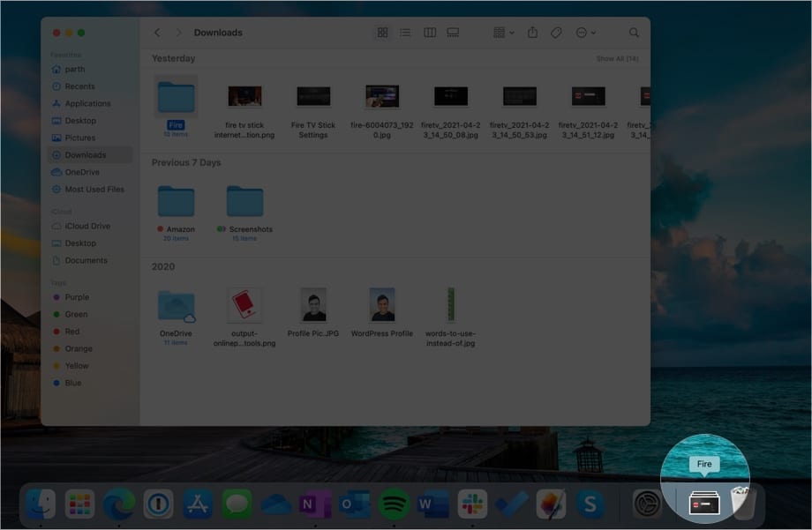The height and width of the screenshot is (530, 812).
Task: Open Skype from the Dock
Action: (x=590, y=504)
